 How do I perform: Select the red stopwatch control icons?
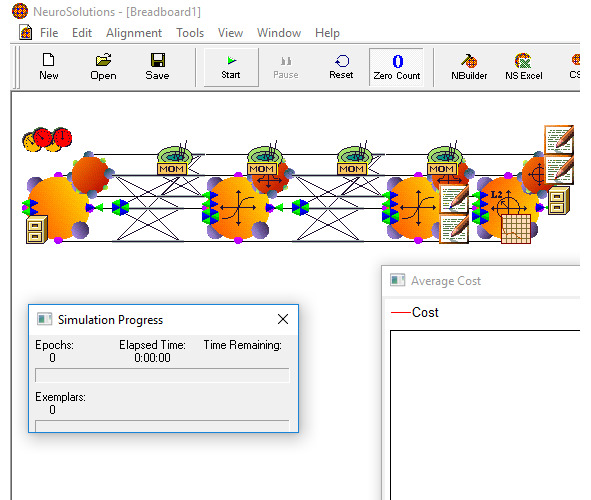coord(47,139)
